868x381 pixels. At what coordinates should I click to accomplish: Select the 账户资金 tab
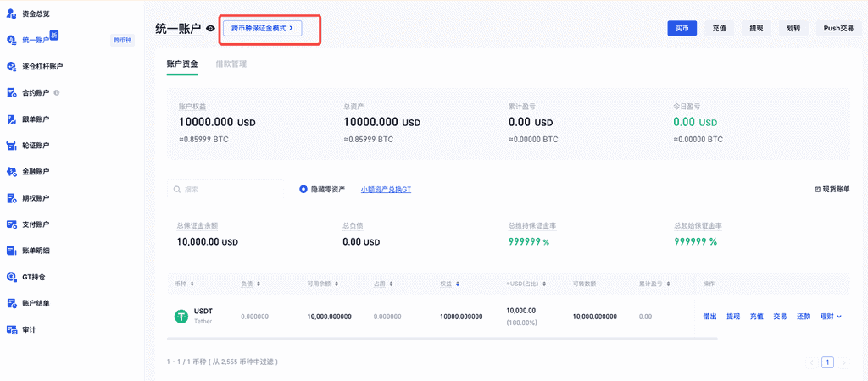[182, 63]
